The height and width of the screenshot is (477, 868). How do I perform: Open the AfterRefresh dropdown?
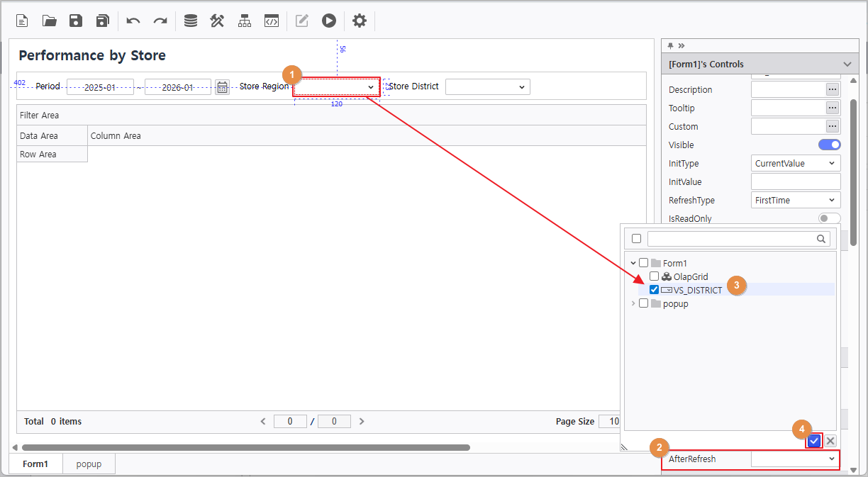[794, 459]
